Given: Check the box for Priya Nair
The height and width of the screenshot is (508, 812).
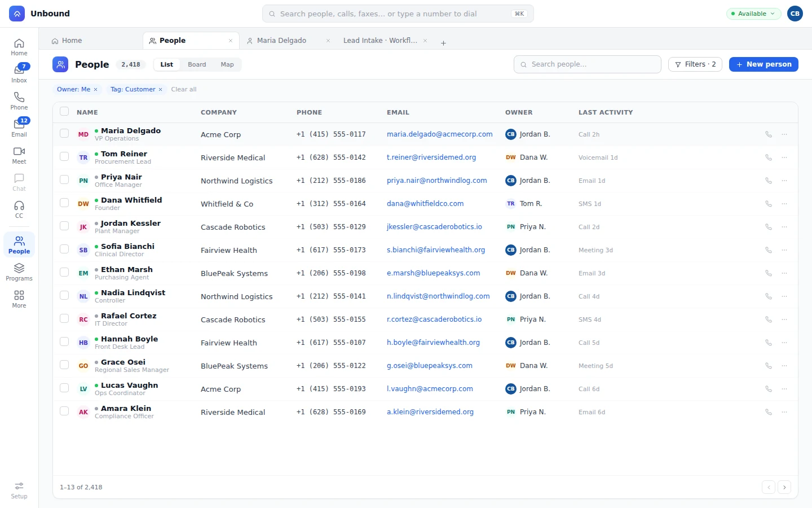Looking at the screenshot, I should [x=64, y=179].
